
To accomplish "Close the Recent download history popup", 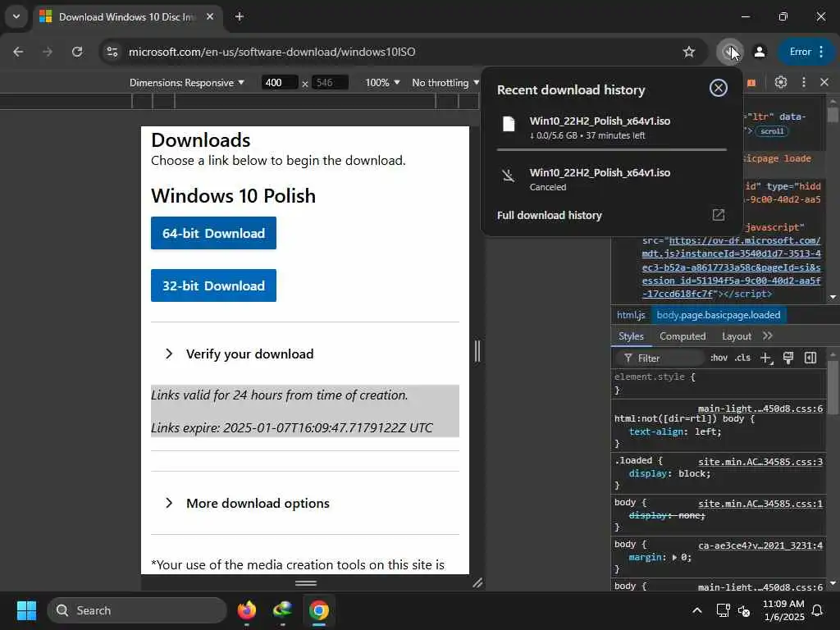I will [718, 88].
